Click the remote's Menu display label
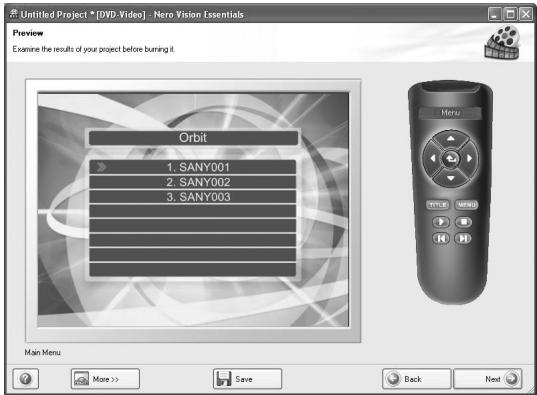 tap(450, 113)
